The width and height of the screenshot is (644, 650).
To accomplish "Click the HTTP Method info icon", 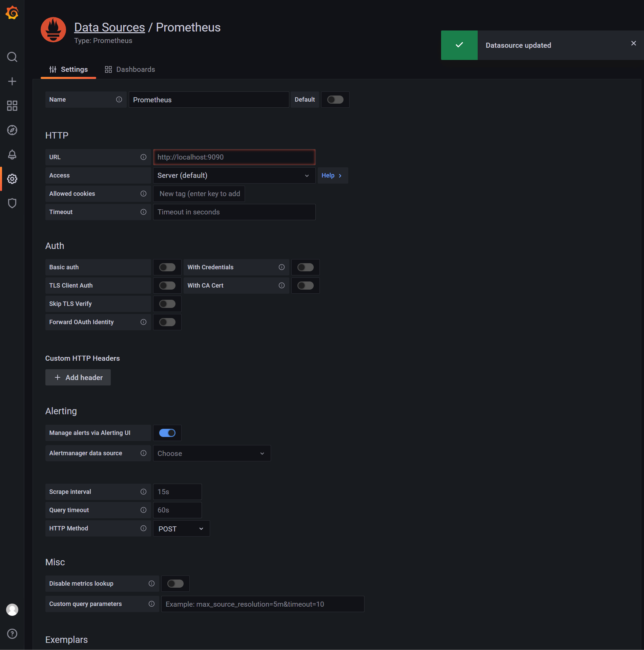I will (143, 528).
